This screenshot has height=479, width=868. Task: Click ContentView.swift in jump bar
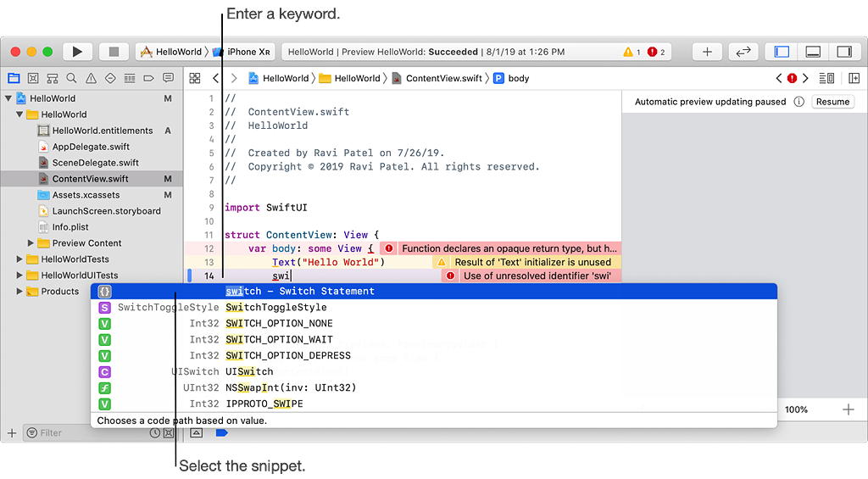click(x=437, y=78)
